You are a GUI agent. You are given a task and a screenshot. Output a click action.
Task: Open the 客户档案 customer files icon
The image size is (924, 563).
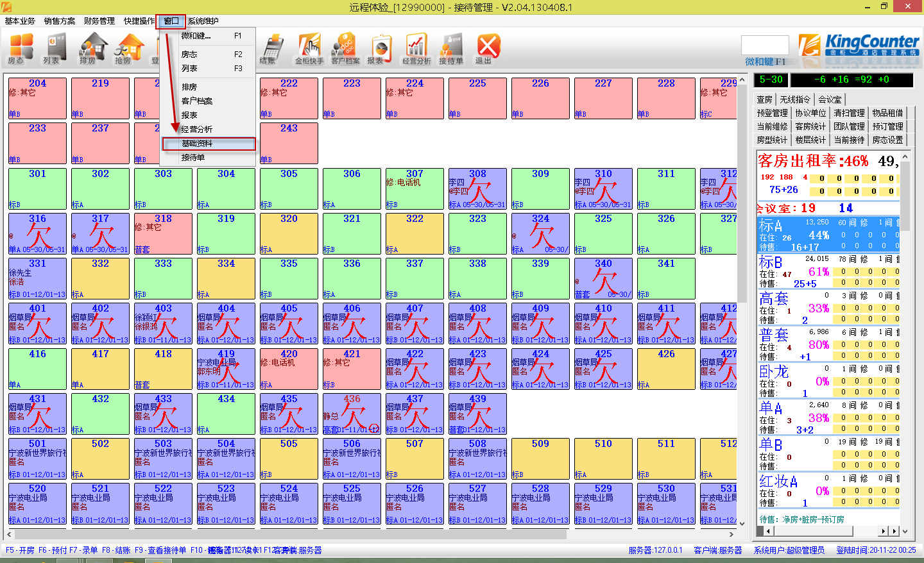(345, 49)
